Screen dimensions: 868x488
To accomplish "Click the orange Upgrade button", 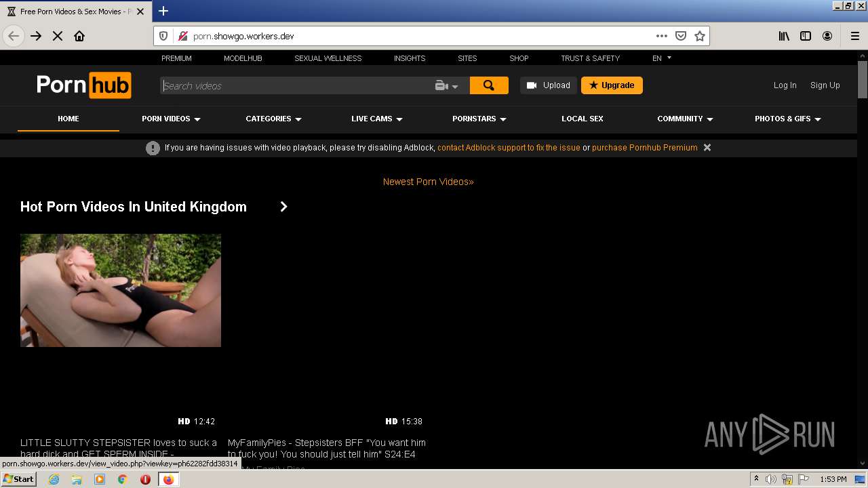I will tap(612, 85).
